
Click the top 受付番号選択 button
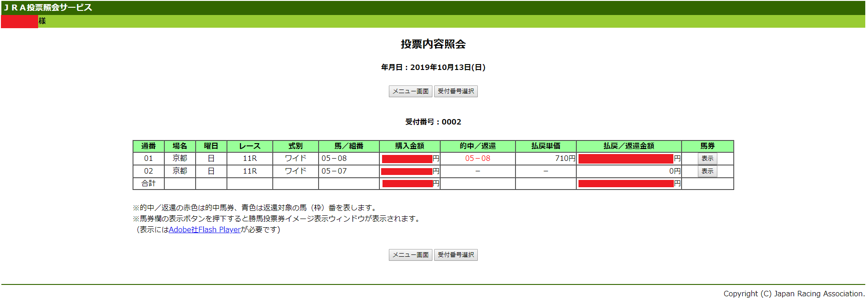click(x=456, y=91)
